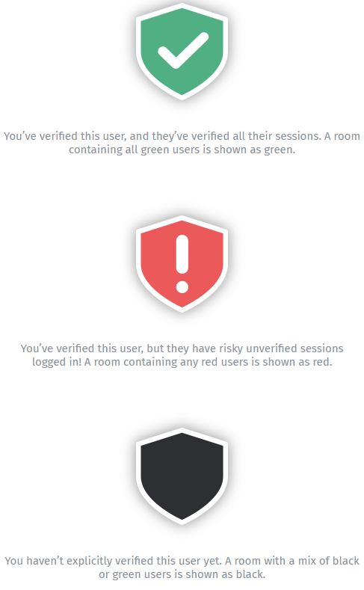
Task: Select the white exclamation bar in red shield
Action: tap(182, 254)
